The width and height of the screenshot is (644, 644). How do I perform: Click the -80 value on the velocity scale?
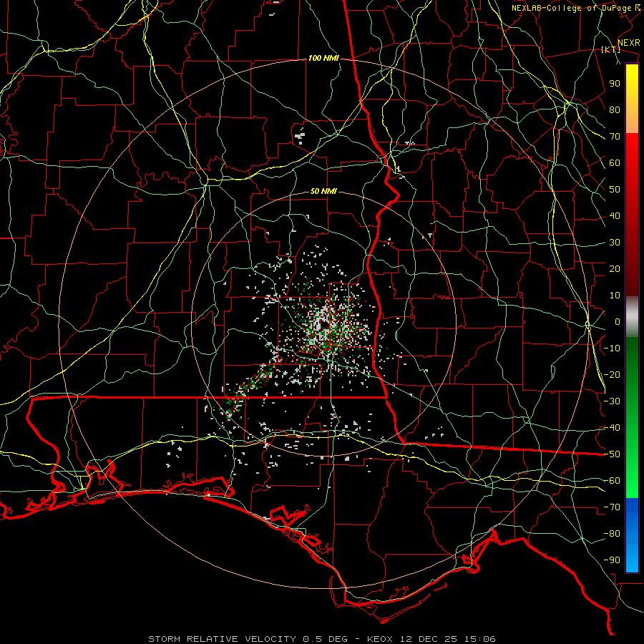click(x=612, y=534)
